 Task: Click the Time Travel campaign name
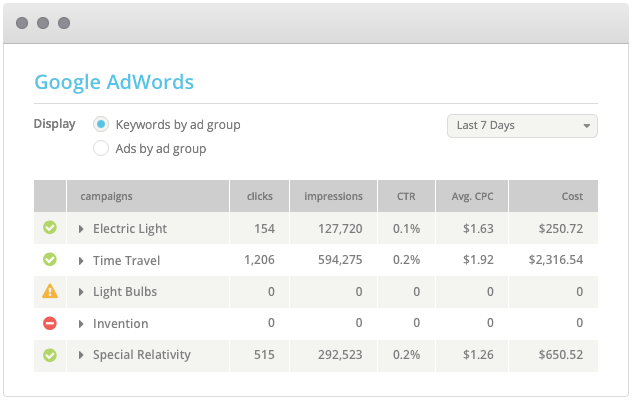click(x=127, y=260)
